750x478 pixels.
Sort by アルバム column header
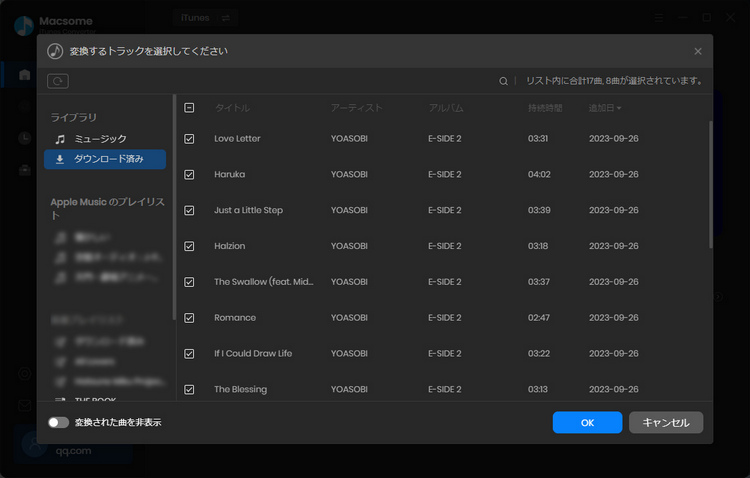tap(446, 108)
